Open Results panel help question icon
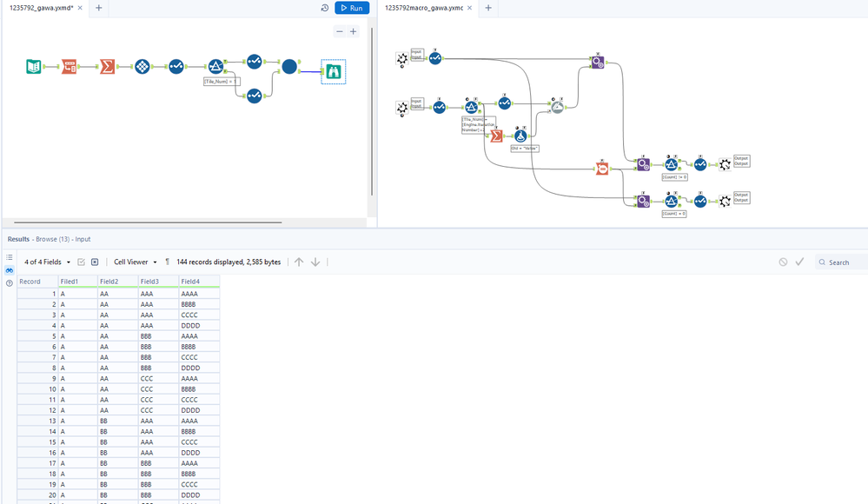Viewport: 868px width, 504px height. (10, 283)
